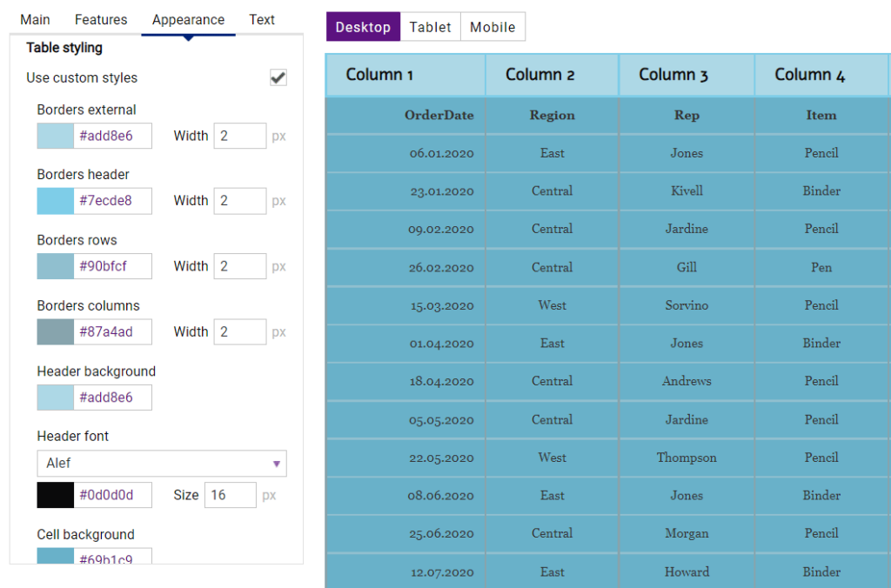
Task: Click the OrderDate cell
Action: (405, 116)
